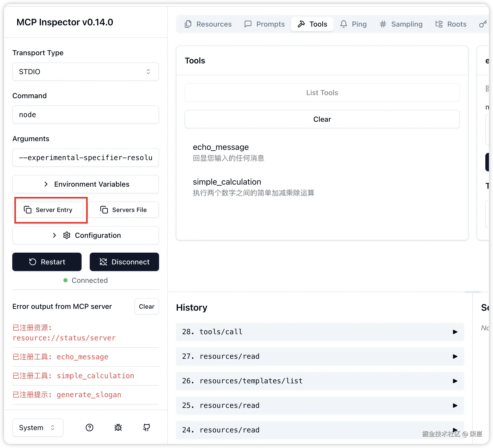Expand the Environment Variables section

[x=86, y=184]
